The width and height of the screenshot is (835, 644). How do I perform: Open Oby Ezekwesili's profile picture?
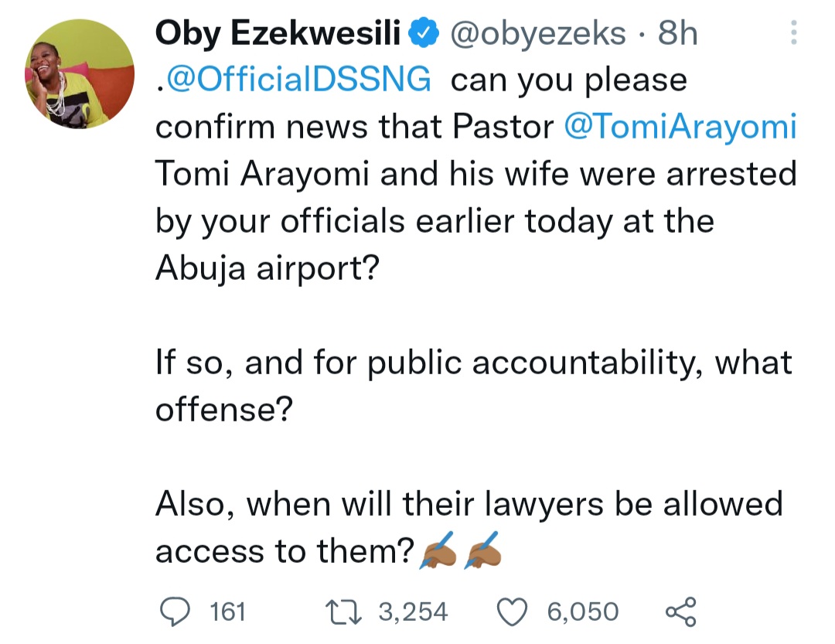(x=80, y=74)
